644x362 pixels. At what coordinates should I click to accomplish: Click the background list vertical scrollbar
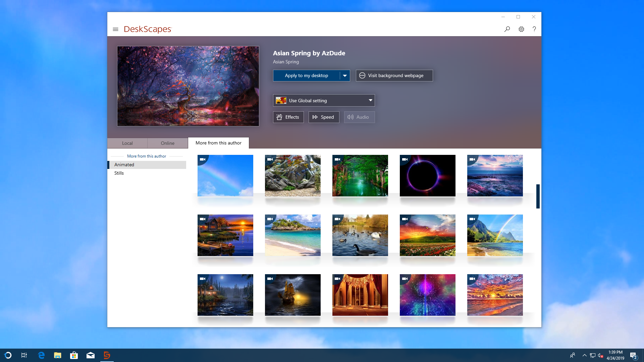point(538,196)
